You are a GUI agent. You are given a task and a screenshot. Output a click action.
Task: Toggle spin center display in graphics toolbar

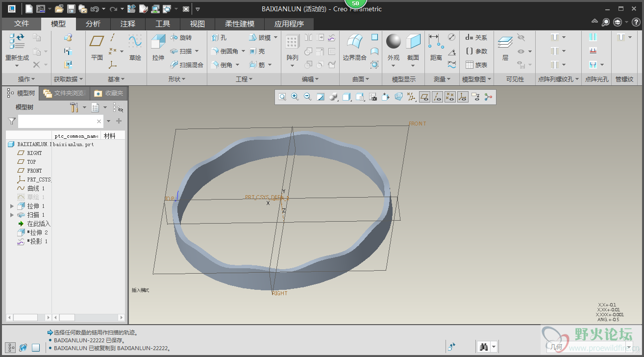tap(488, 97)
